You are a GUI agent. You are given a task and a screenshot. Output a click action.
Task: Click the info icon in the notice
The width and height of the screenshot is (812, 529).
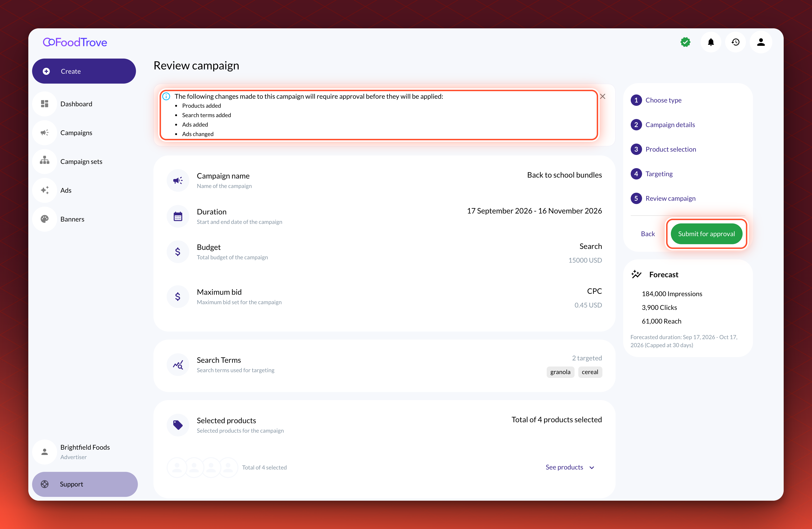[166, 97]
